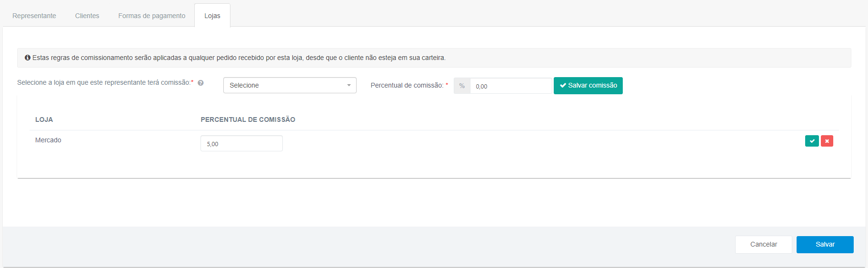Select the Lojas tab

click(x=212, y=16)
